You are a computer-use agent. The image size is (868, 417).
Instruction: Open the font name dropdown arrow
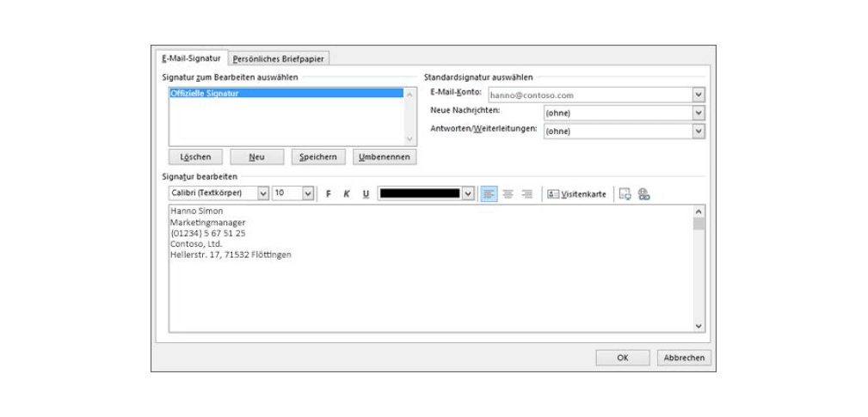pyautogui.click(x=263, y=193)
